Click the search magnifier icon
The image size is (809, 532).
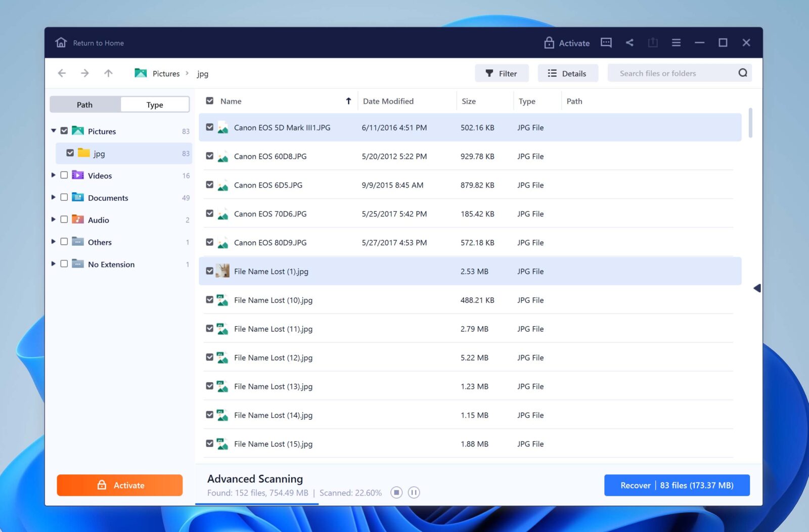(x=742, y=73)
